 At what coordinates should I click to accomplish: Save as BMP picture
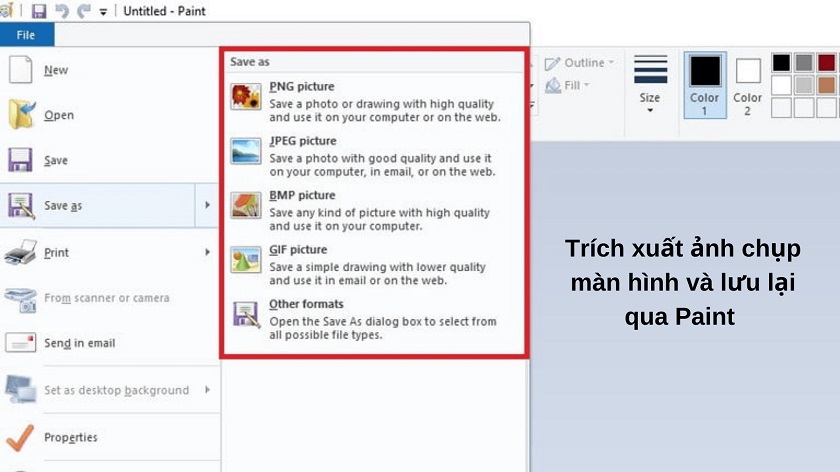pos(373,211)
